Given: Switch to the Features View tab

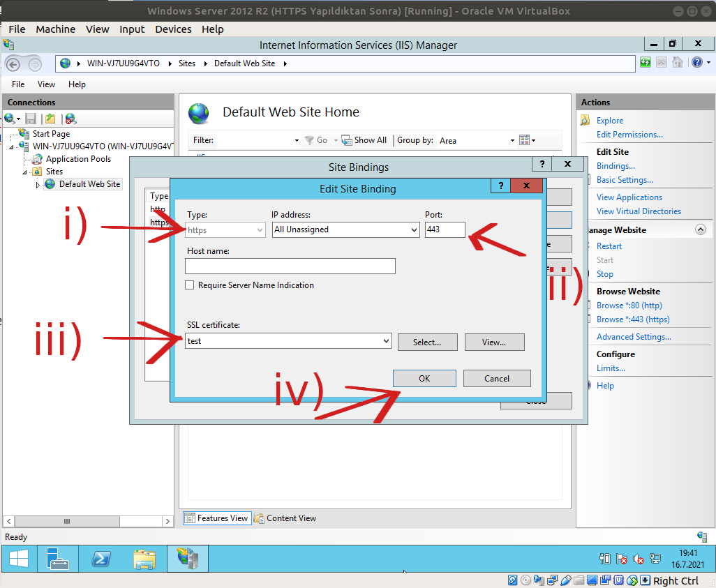Looking at the screenshot, I should click(x=217, y=518).
